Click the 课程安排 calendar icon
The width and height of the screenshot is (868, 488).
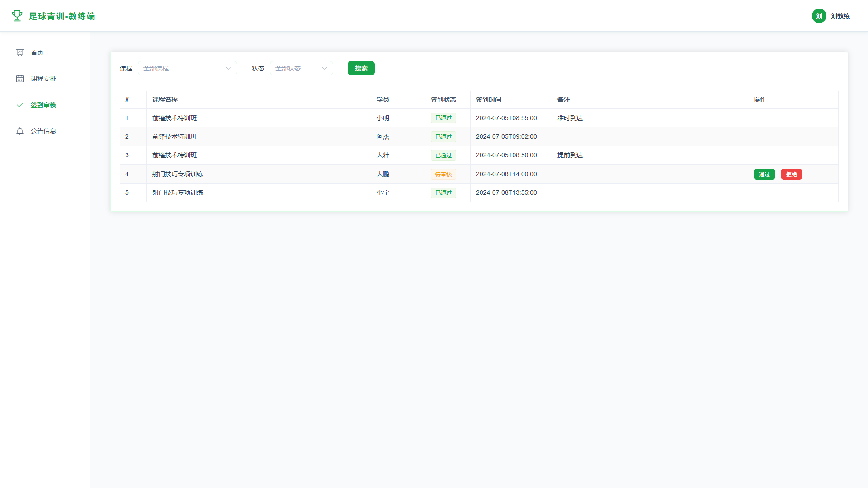pos(20,79)
